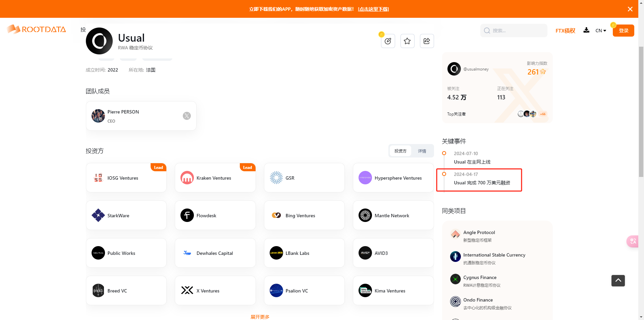The image size is (644, 320).
Task: Close the orange app download banner
Action: pyautogui.click(x=630, y=9)
